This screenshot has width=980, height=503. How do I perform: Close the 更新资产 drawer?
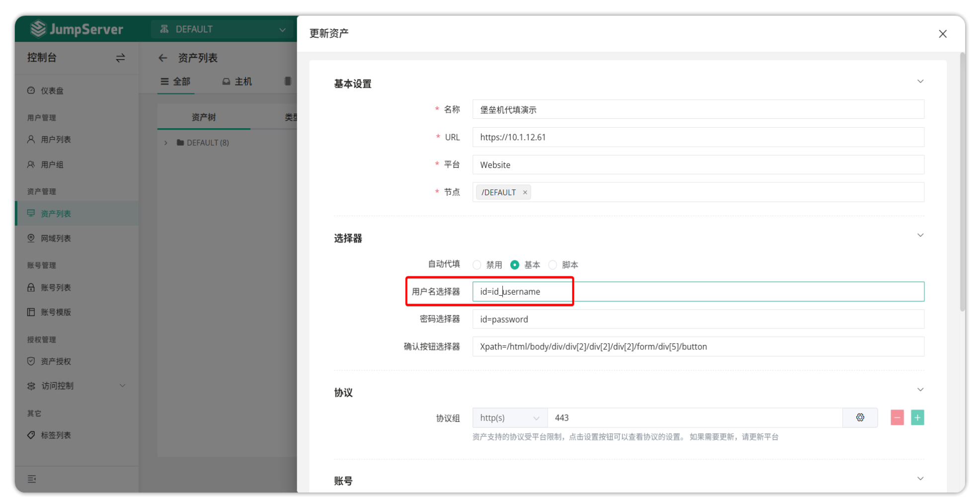943,34
